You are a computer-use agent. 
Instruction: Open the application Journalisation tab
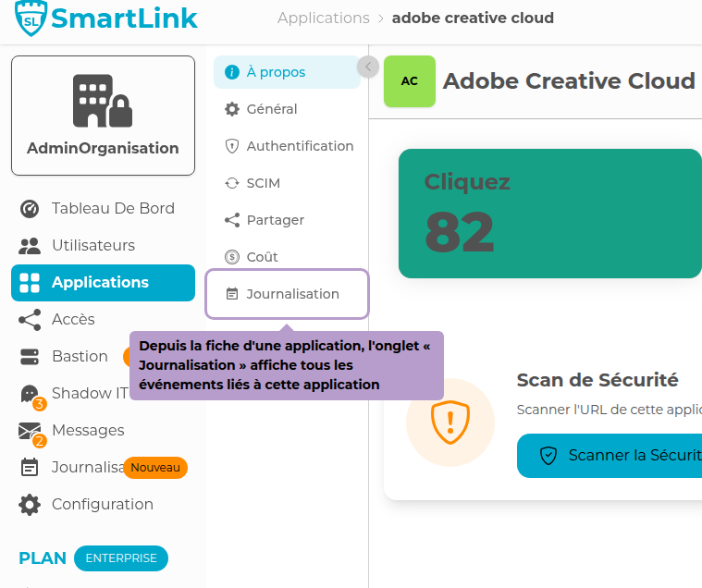point(291,294)
